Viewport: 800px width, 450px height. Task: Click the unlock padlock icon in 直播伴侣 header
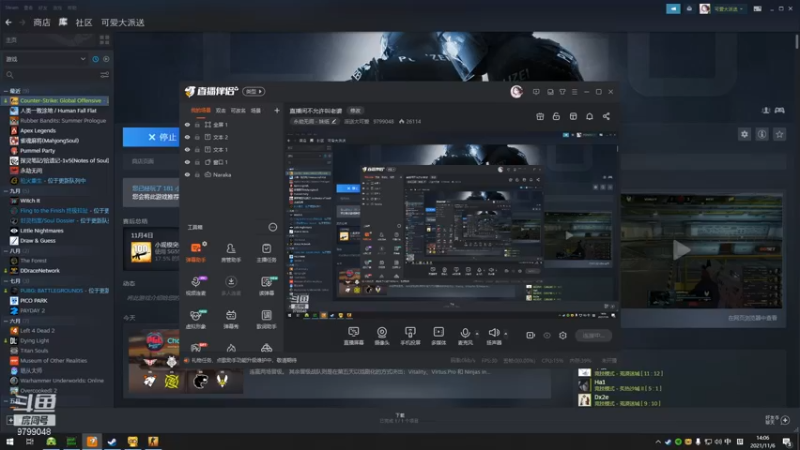(x=556, y=116)
